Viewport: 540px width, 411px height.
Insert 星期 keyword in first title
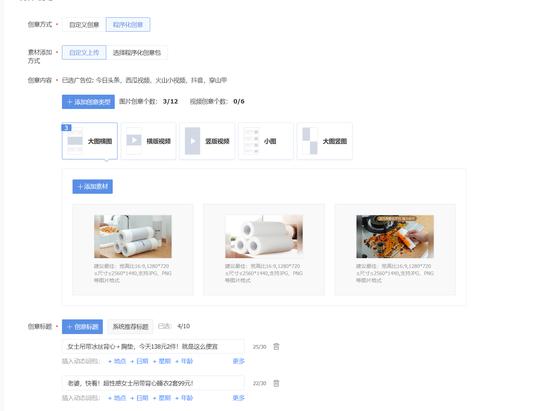[x=162, y=361]
